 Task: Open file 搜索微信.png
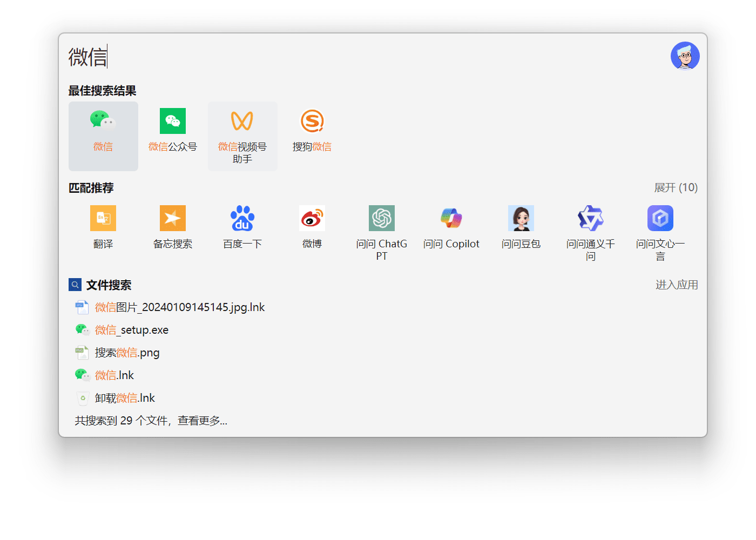coord(127,353)
